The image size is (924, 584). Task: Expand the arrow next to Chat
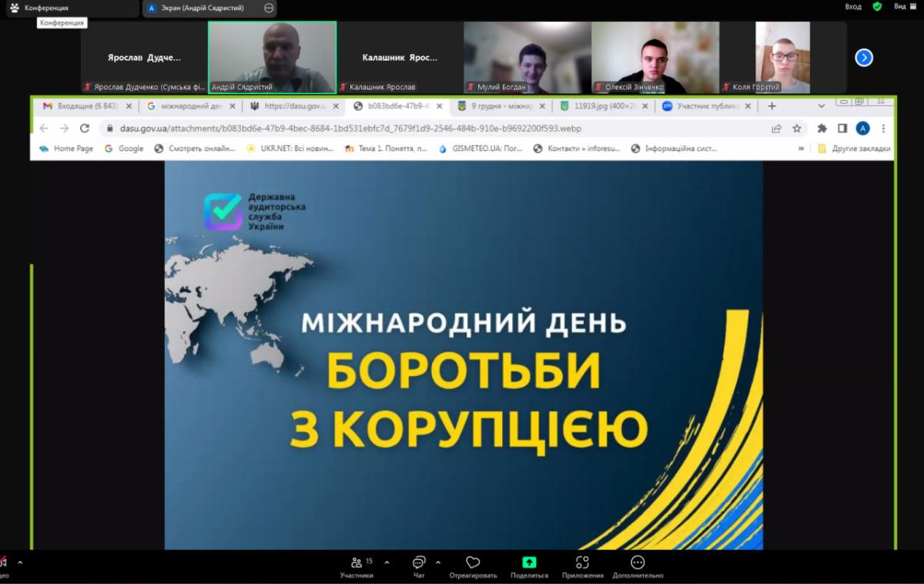tap(438, 562)
